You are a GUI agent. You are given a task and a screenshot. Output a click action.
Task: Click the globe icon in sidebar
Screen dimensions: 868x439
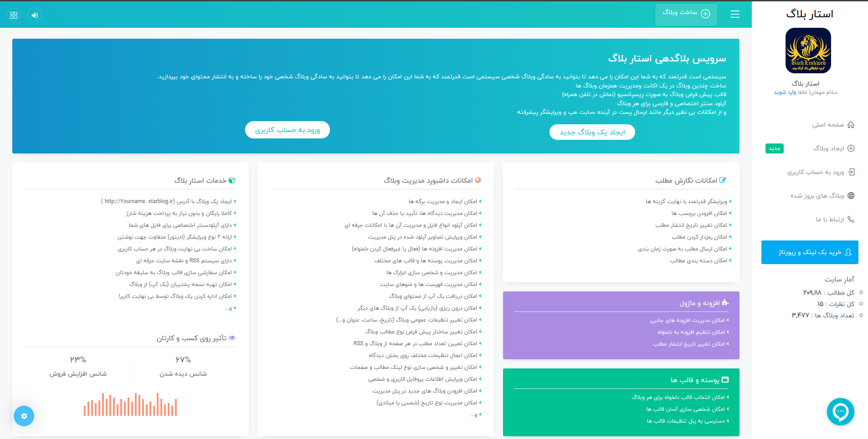(851, 196)
